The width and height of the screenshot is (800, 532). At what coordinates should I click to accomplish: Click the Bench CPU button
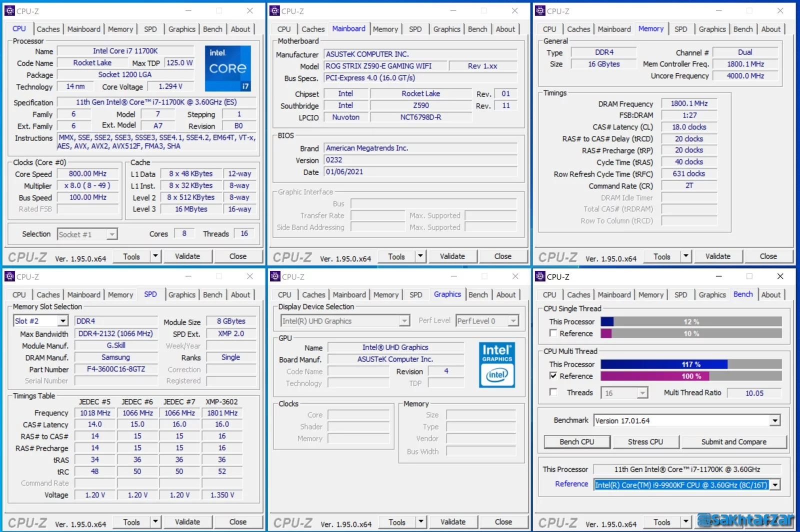(577, 442)
